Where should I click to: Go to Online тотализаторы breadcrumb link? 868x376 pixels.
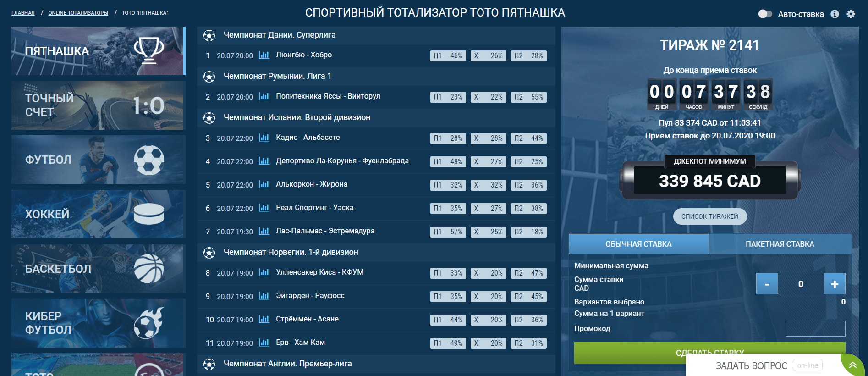78,13
